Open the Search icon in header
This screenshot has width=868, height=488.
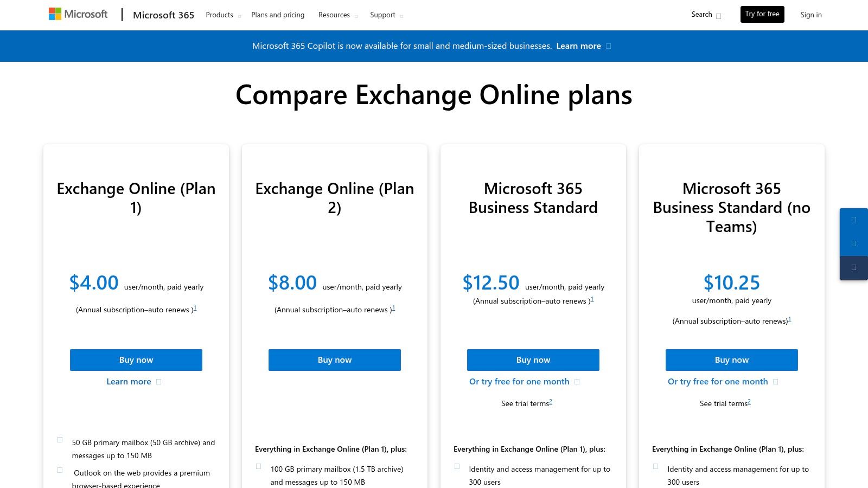point(718,16)
